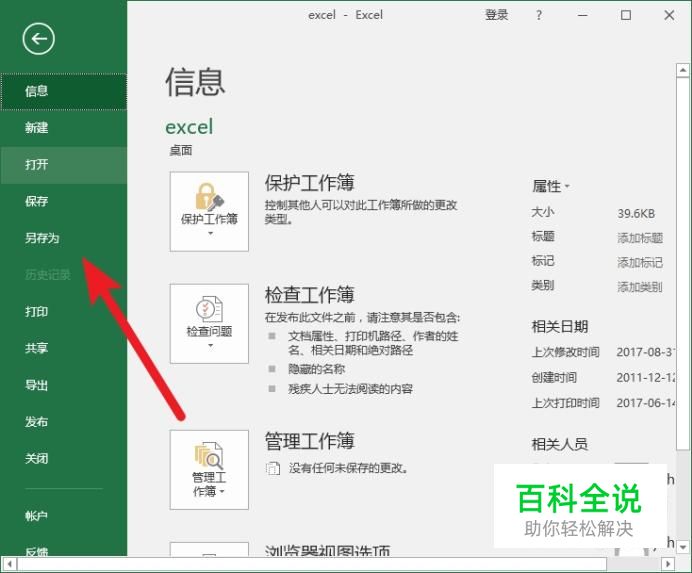Click the back arrow circle icon

39,39
